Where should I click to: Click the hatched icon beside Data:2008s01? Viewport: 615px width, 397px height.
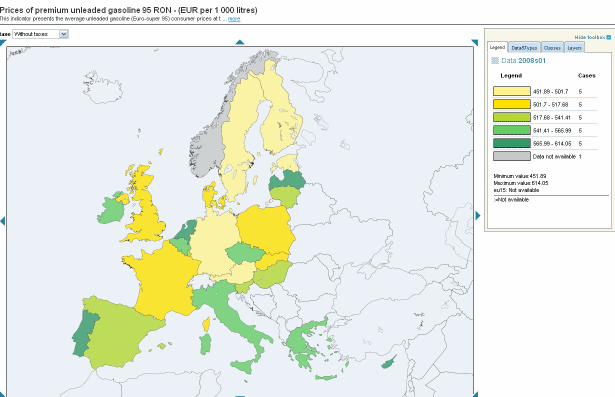tap(495, 60)
